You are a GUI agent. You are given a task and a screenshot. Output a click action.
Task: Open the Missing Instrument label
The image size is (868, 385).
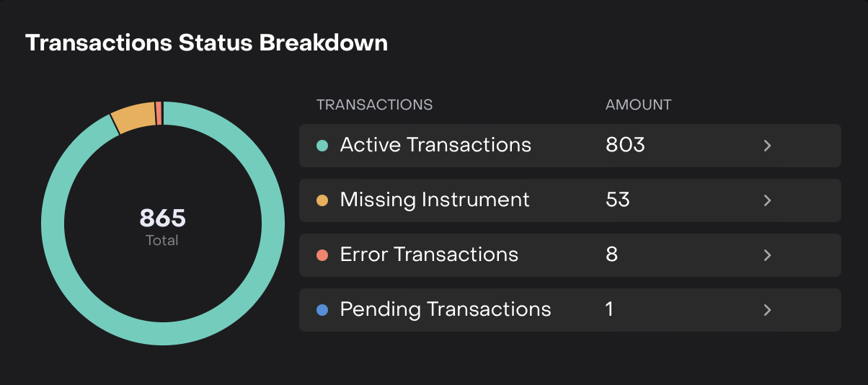[435, 200]
